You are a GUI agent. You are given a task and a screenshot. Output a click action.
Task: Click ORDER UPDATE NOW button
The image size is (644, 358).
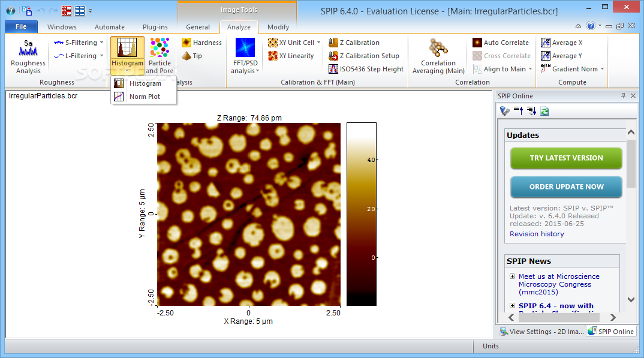(x=566, y=187)
